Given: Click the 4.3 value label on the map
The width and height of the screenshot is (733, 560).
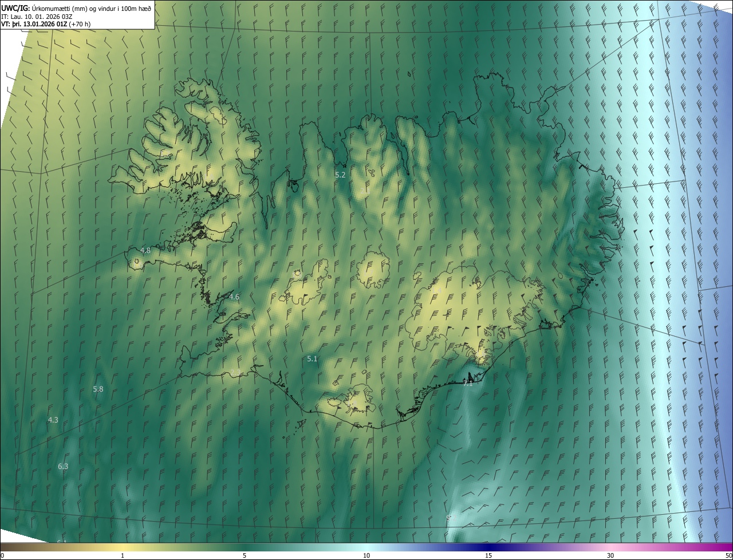Looking at the screenshot, I should pyautogui.click(x=53, y=420).
